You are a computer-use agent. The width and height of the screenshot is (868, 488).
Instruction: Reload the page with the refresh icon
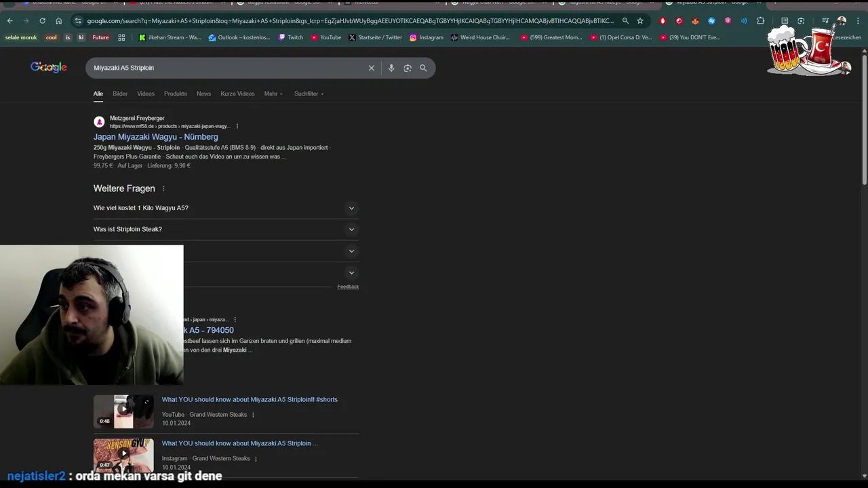[x=42, y=21]
